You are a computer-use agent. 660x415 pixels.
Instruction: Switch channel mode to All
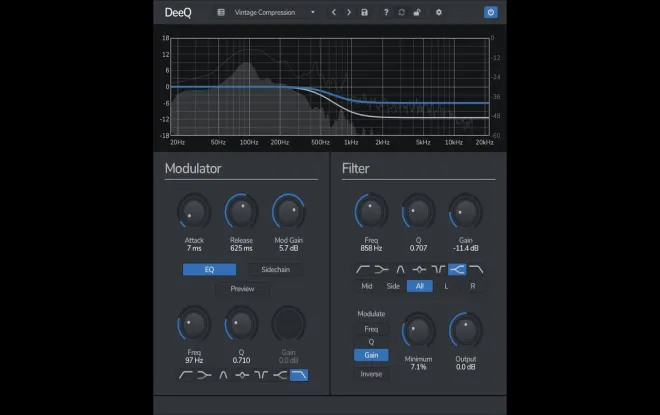(x=420, y=286)
